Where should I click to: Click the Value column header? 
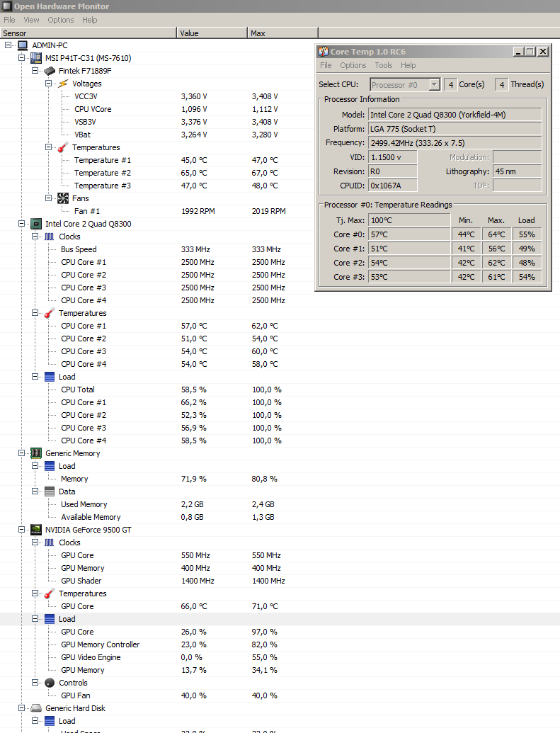[212, 33]
